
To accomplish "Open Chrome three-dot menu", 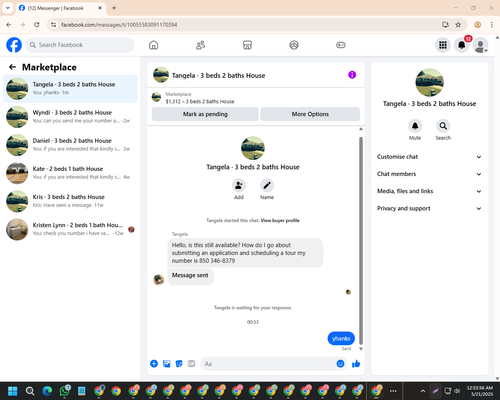I will click(x=492, y=25).
